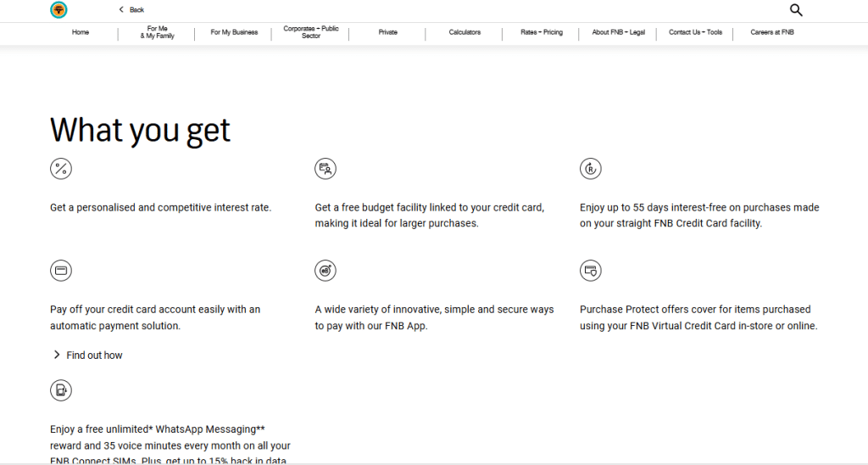Click the FNB Connect SIM icon
This screenshot has width=868, height=465.
coord(61,390)
